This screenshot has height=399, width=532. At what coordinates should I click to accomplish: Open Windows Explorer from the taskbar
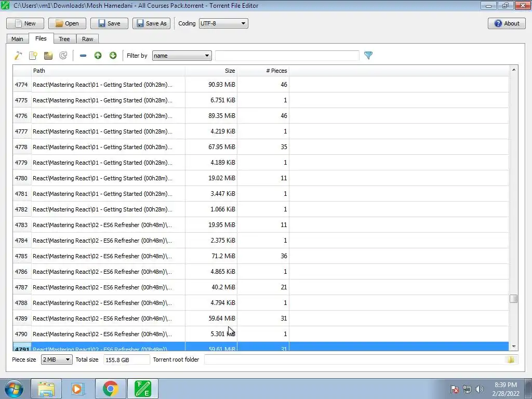coord(46,389)
